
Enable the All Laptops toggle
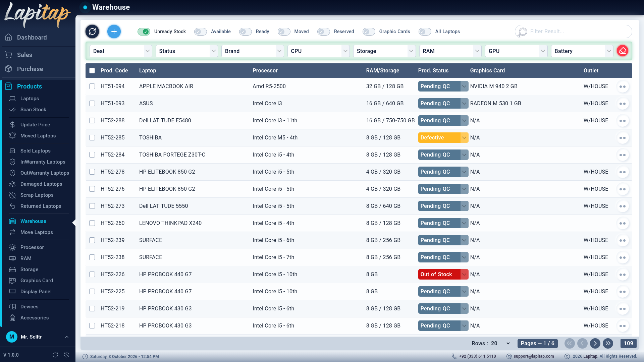click(425, 32)
